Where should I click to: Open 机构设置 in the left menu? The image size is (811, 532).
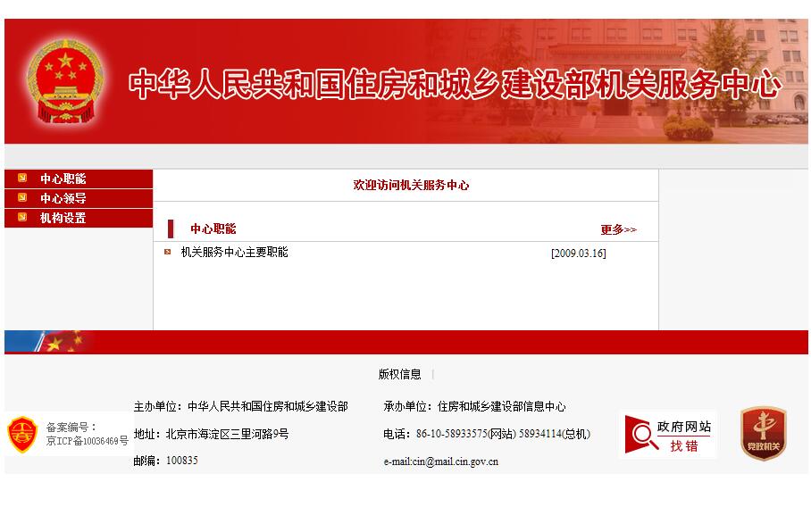(63, 218)
